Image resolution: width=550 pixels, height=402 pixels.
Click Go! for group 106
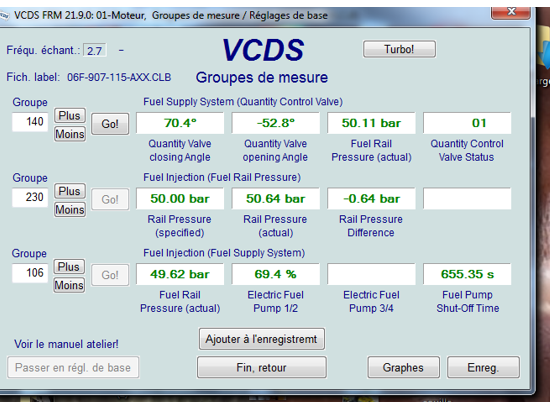coord(110,275)
